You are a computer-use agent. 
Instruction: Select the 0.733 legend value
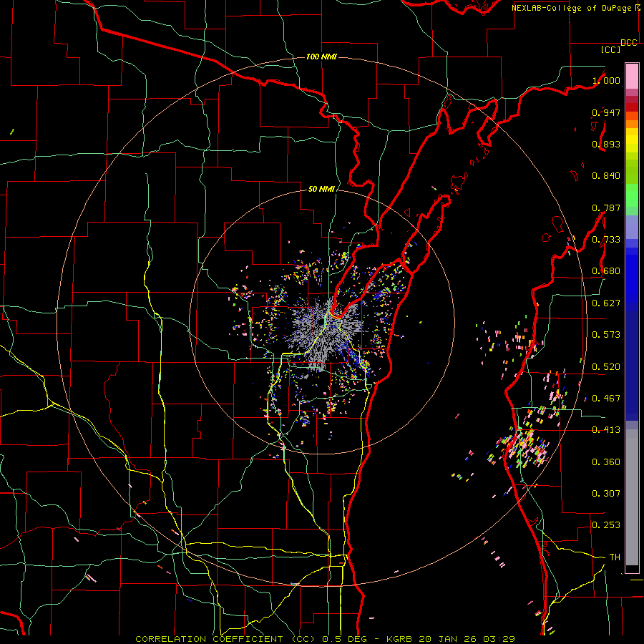click(x=606, y=240)
